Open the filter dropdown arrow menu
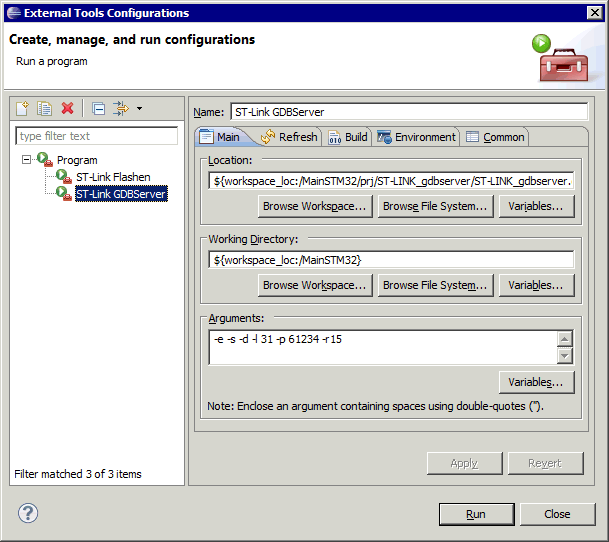Screen dimensions: 609x542 coord(139,108)
